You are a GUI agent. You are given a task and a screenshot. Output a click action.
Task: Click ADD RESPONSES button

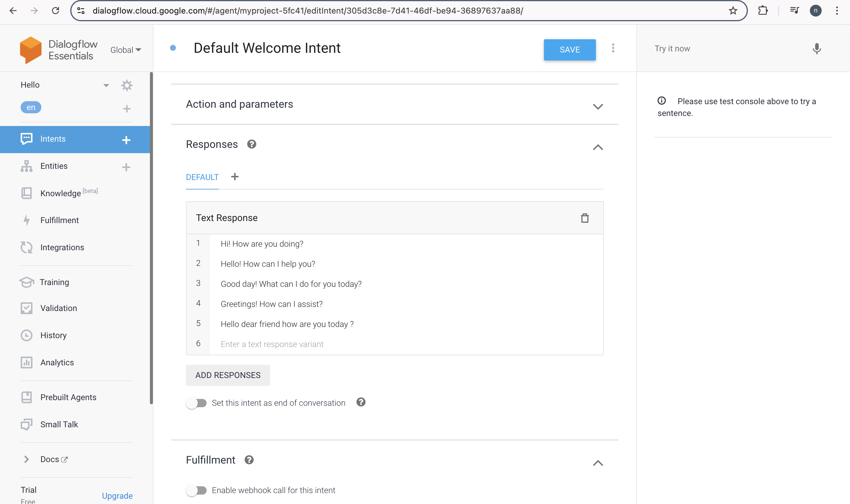228,375
